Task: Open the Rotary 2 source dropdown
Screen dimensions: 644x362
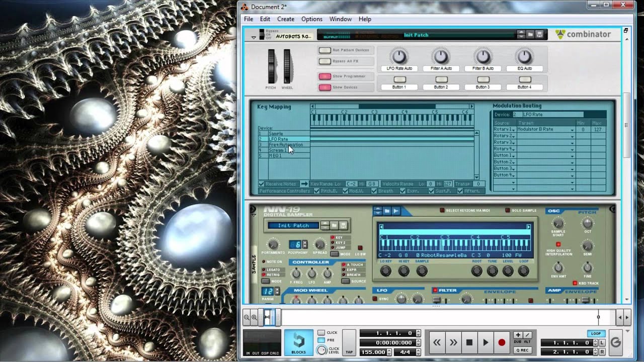Action: point(505,136)
